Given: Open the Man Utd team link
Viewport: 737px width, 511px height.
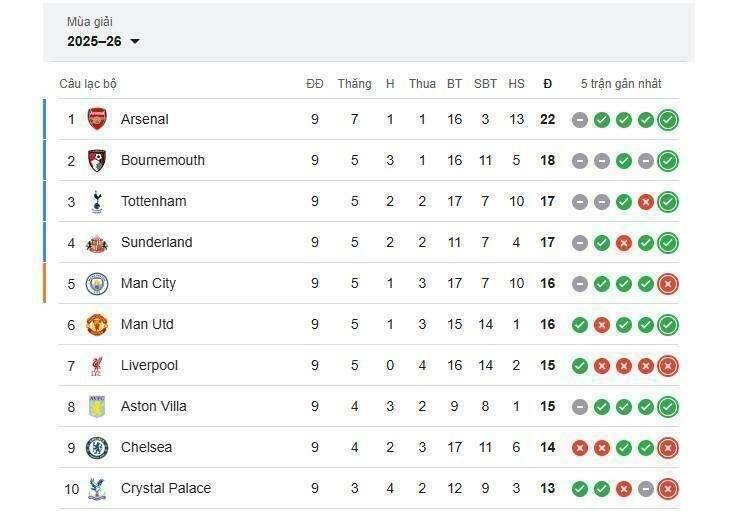Looking at the screenshot, I should [x=147, y=324].
